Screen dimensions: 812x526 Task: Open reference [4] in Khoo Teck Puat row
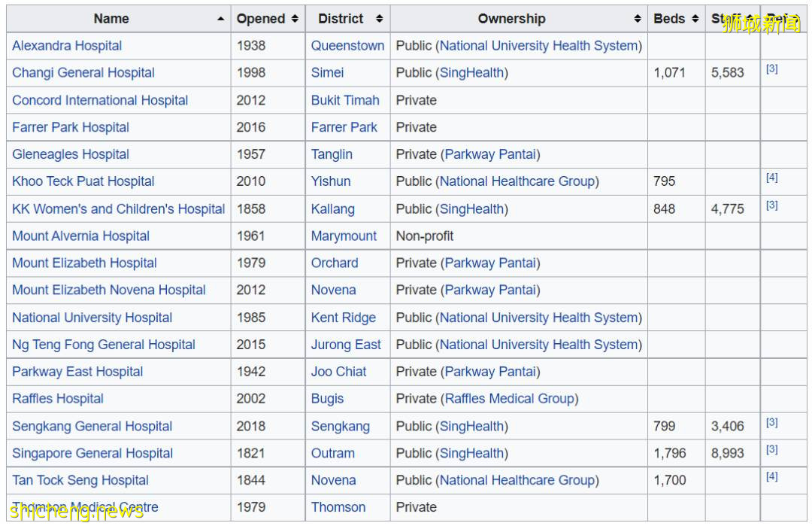pyautogui.click(x=771, y=178)
